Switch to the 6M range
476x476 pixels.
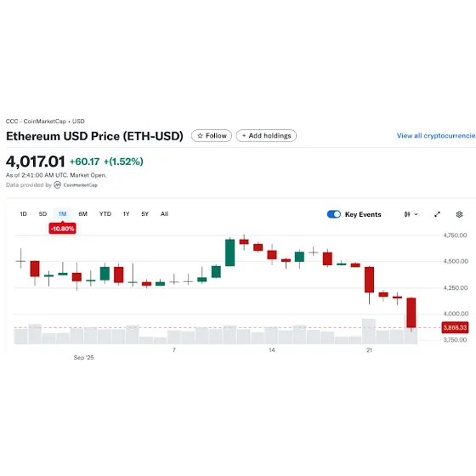point(83,214)
